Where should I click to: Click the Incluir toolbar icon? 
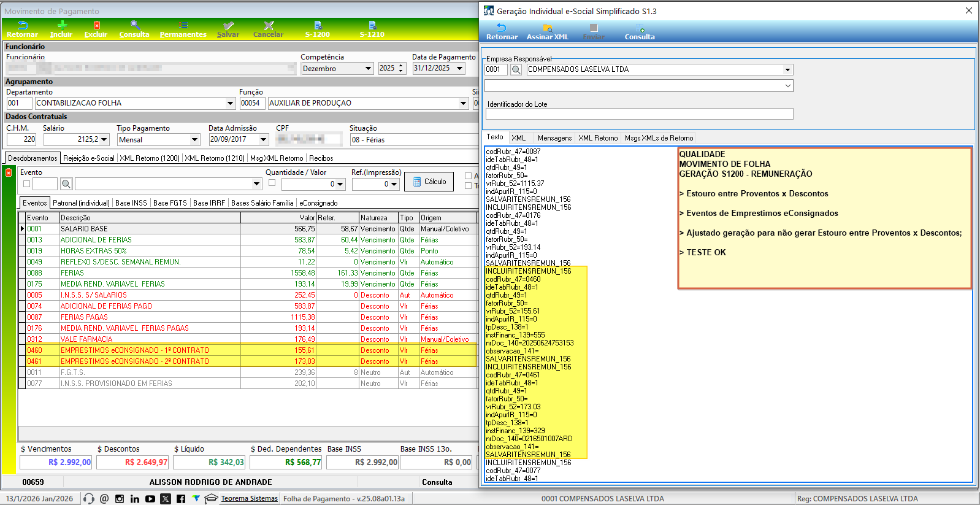61,29
